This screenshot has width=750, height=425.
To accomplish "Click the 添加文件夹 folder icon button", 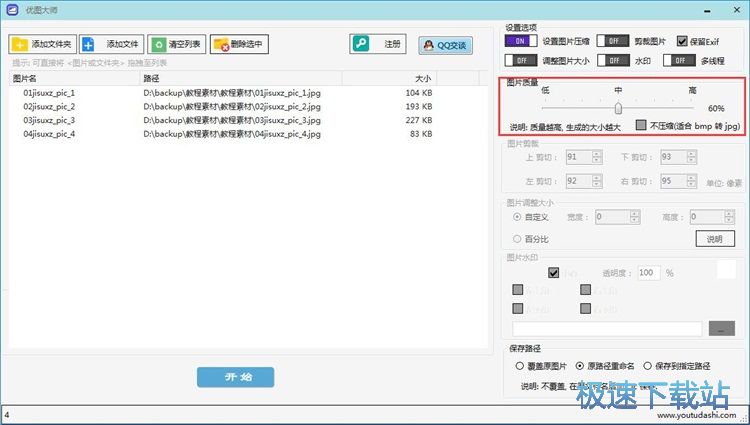I will tap(43, 44).
